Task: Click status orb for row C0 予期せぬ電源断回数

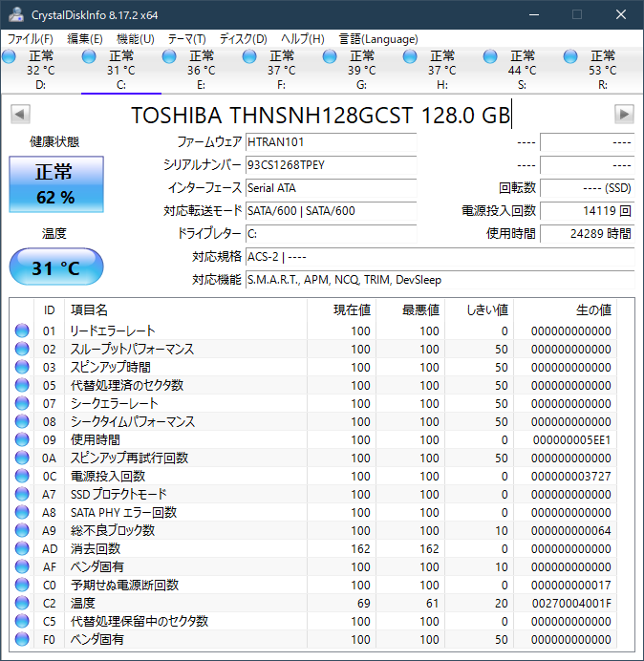Action: (22, 585)
